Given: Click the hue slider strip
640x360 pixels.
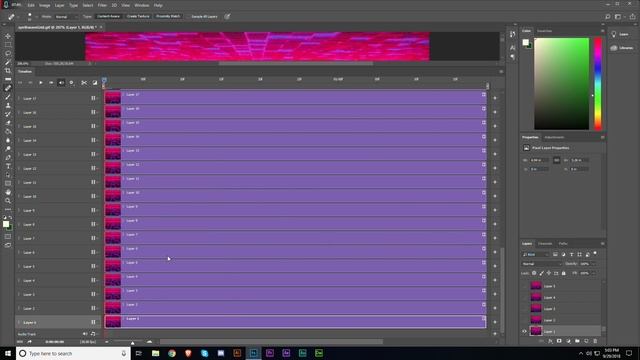Looking at the screenshot, I should (x=598, y=84).
